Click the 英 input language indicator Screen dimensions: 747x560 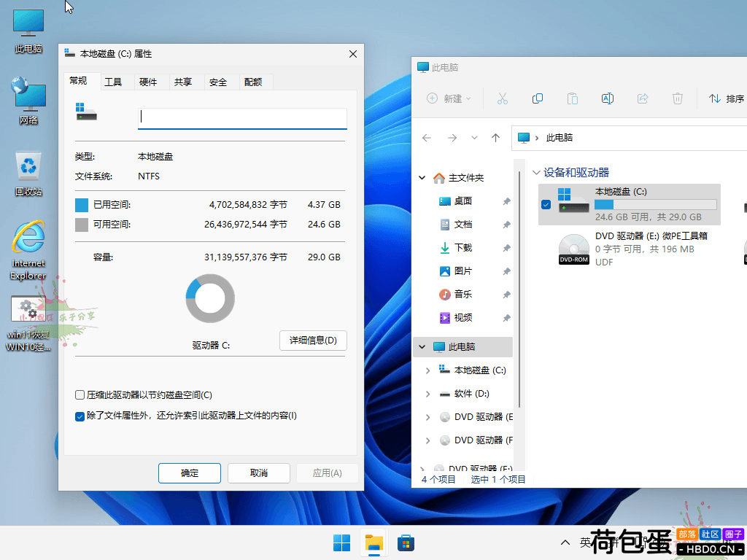585,542
